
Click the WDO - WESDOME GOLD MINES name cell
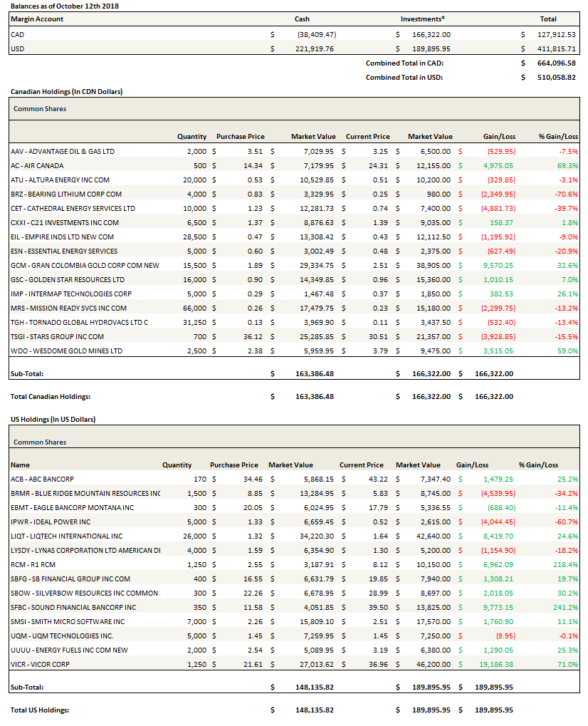click(66, 351)
